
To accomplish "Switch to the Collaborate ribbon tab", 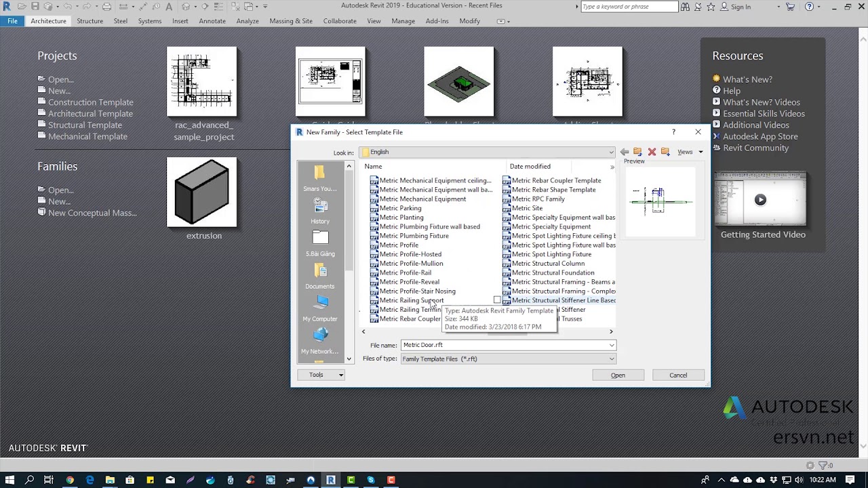I will [x=340, y=21].
